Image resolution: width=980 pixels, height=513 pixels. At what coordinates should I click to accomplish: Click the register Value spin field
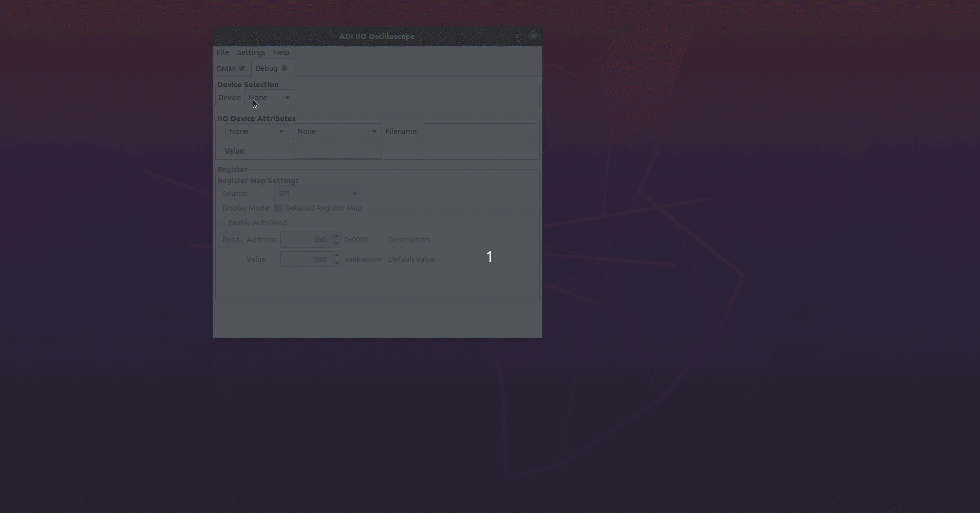306,259
